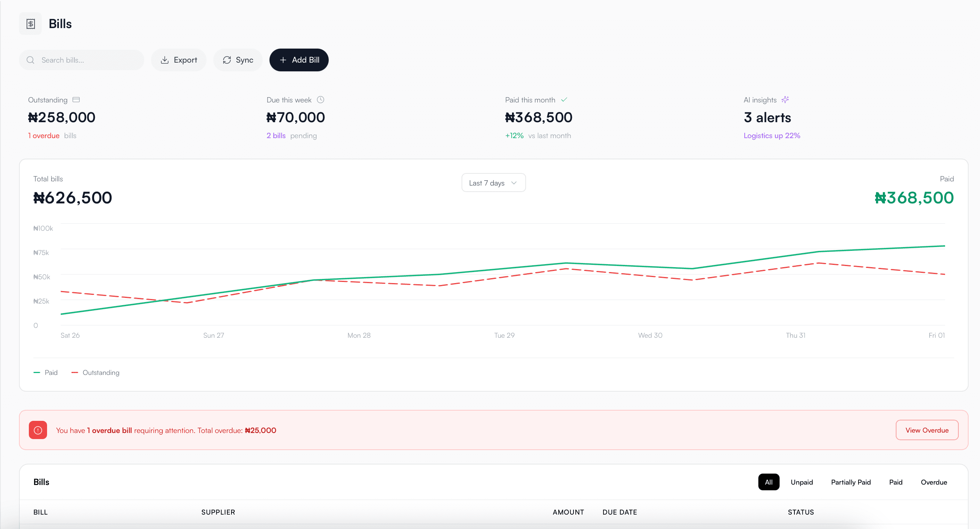
Task: Click the Export download icon
Action: [x=165, y=60]
